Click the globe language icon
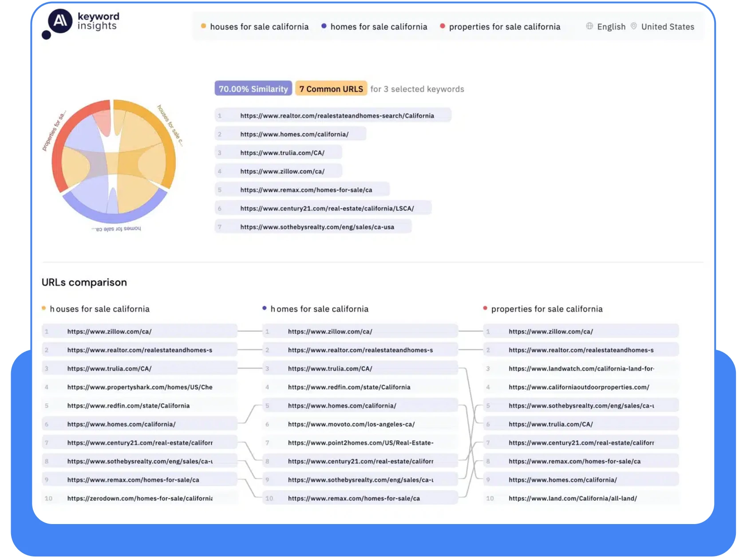Screen dimensions: 747x560 (x=589, y=26)
